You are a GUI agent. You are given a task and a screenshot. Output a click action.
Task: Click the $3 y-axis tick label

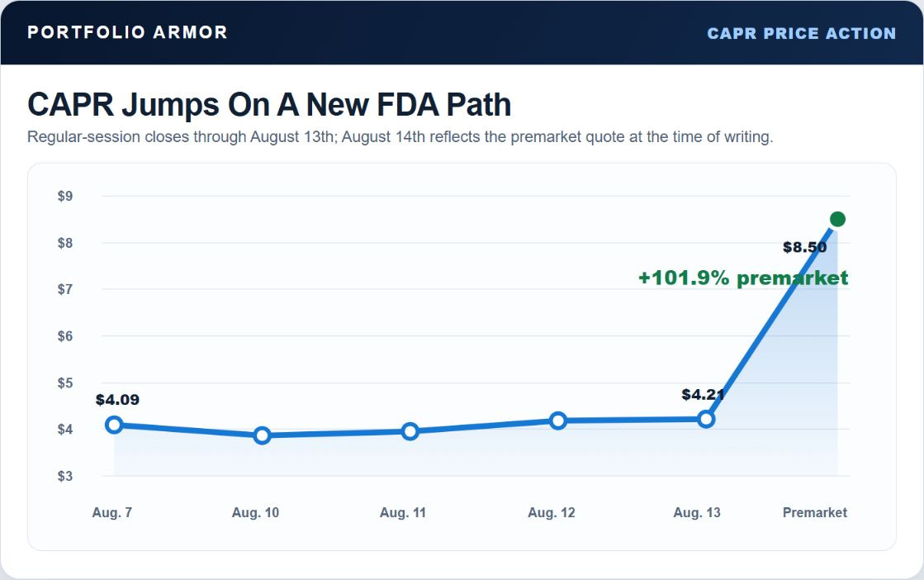[x=65, y=476]
